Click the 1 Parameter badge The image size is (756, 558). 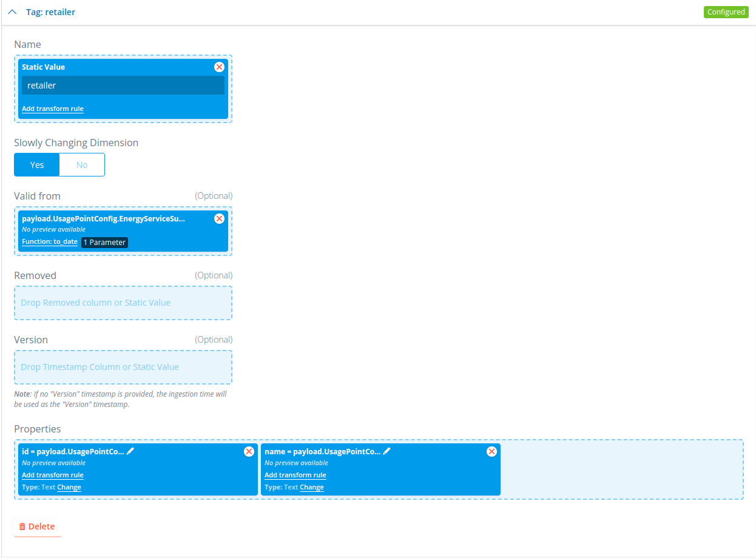click(x=104, y=243)
